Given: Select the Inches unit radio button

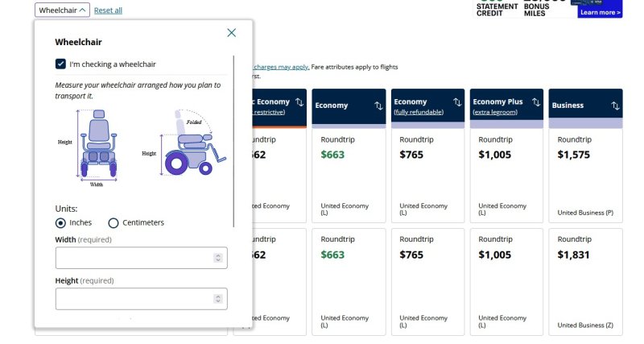Looking at the screenshot, I should coord(60,223).
